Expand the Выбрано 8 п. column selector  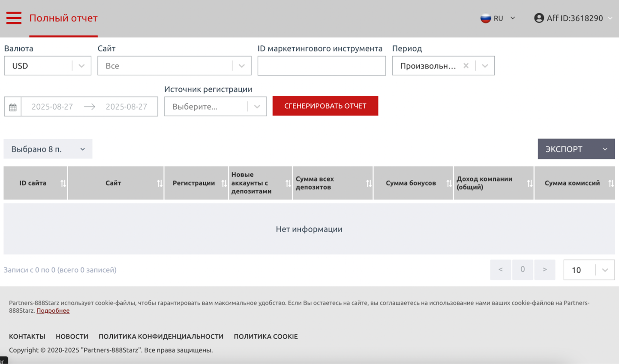coord(48,149)
